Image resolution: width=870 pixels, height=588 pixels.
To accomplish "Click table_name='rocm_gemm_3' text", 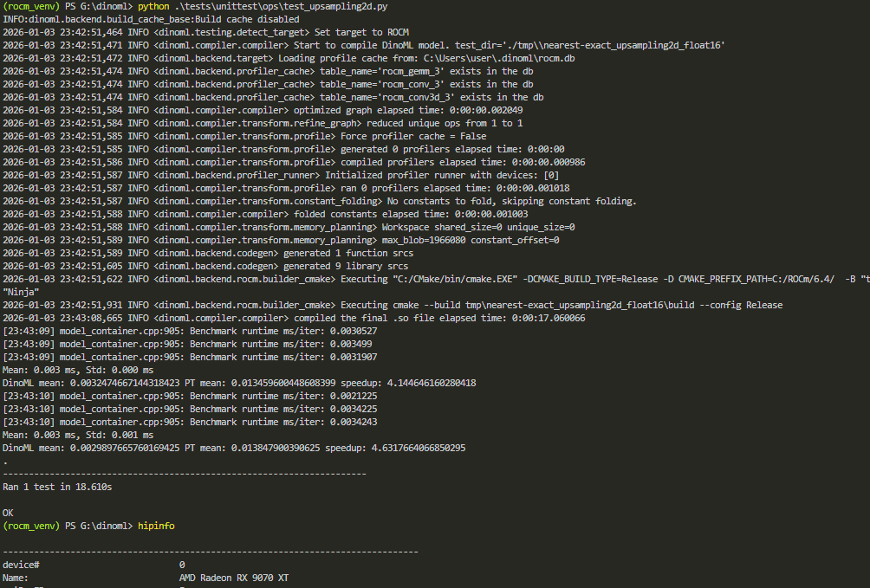I will click(x=380, y=72).
